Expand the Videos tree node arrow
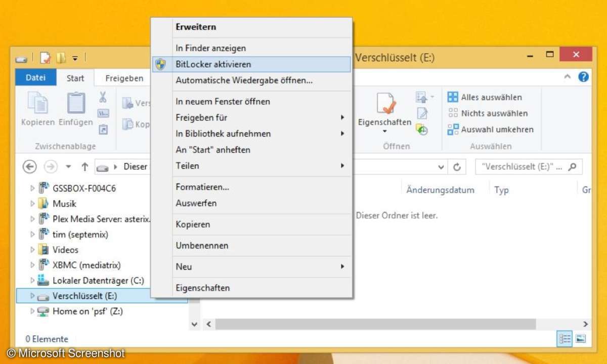607x364 pixels. pos(32,250)
